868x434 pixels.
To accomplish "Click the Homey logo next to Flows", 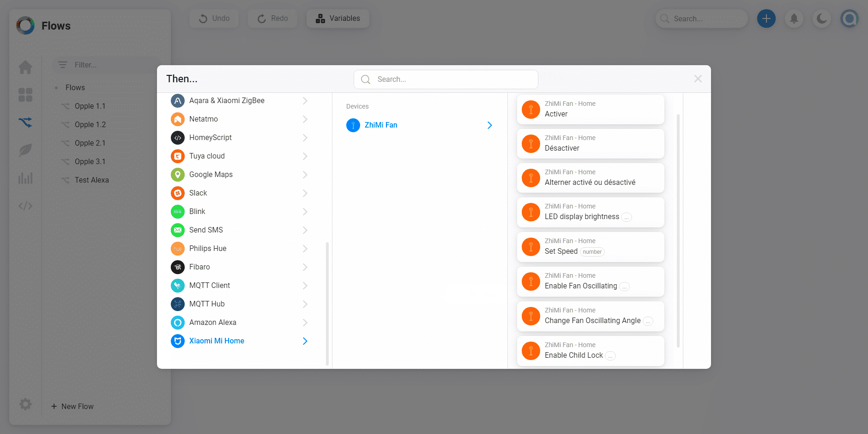I will (x=25, y=26).
